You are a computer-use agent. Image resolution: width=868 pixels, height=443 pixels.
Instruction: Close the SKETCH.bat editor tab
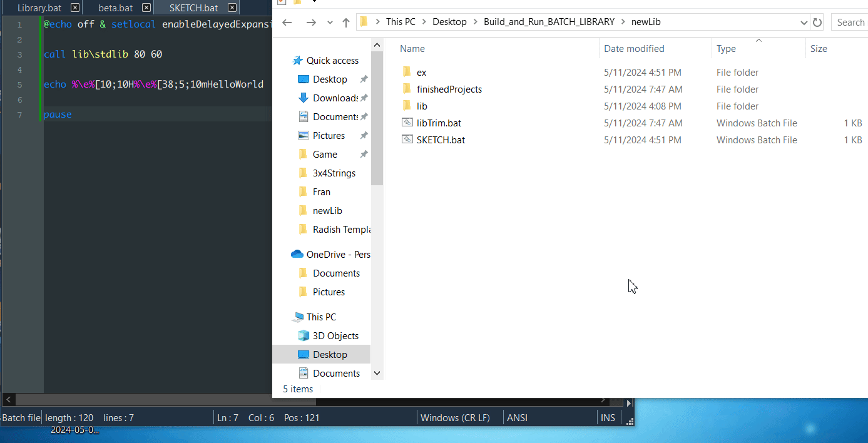pyautogui.click(x=232, y=8)
